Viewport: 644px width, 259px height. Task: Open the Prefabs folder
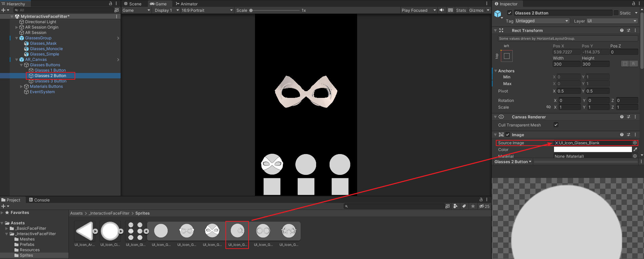click(27, 245)
